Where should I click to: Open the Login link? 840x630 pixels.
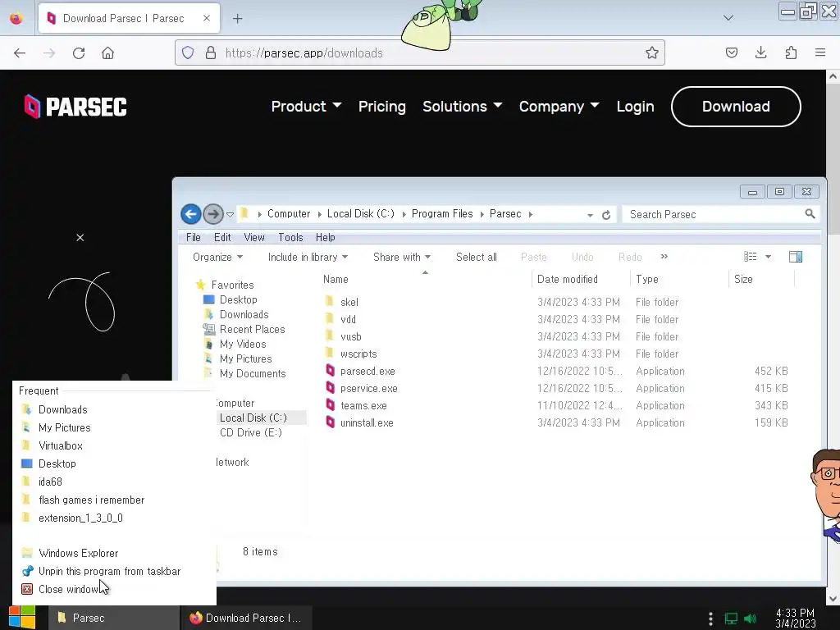tap(636, 107)
